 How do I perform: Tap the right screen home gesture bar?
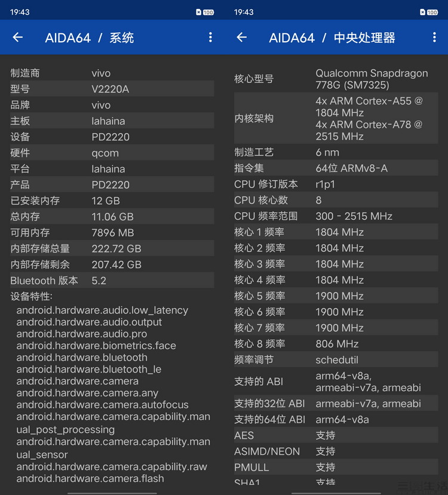336,493
